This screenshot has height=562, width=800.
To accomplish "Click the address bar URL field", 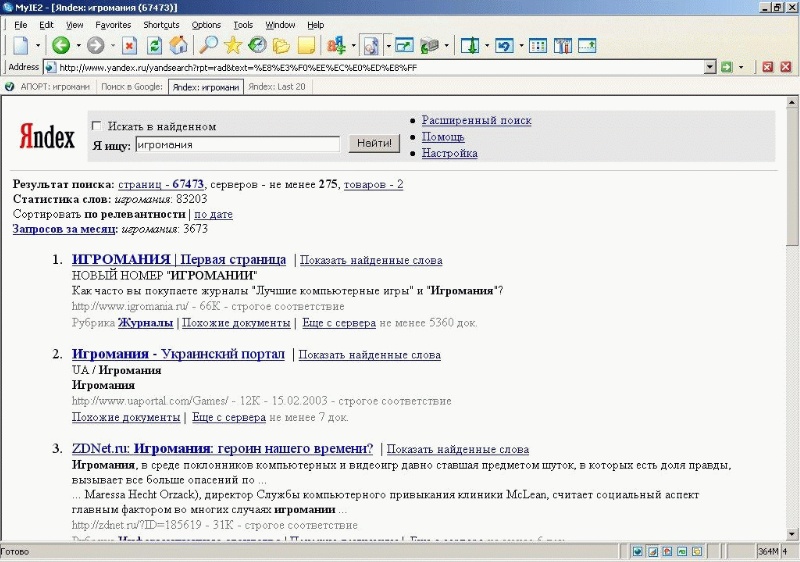I will click(381, 67).
